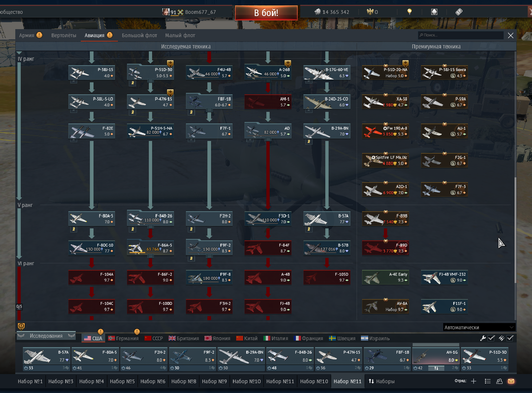Expand group under P-51D-30 card
Screen dimensions: 532x393
tap(150, 80)
